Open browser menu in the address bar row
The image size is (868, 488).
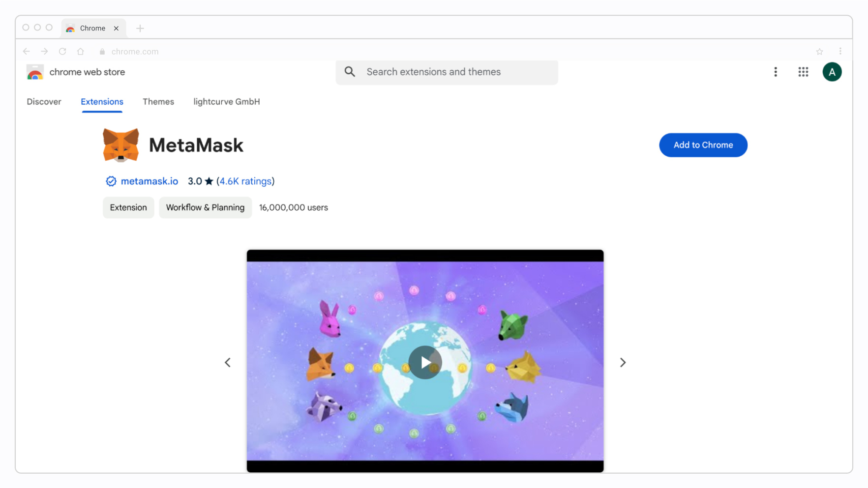click(x=840, y=51)
